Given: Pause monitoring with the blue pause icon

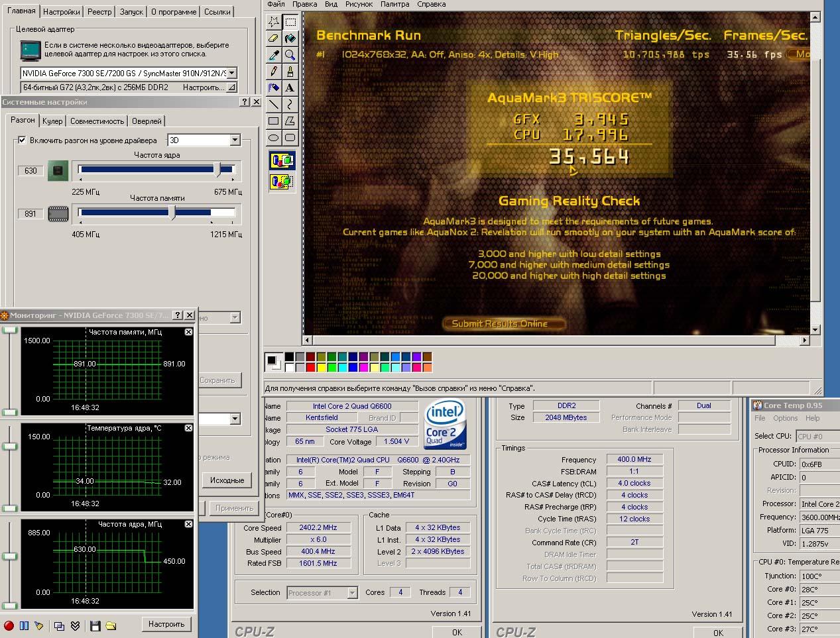Looking at the screenshot, I should (x=24, y=625).
